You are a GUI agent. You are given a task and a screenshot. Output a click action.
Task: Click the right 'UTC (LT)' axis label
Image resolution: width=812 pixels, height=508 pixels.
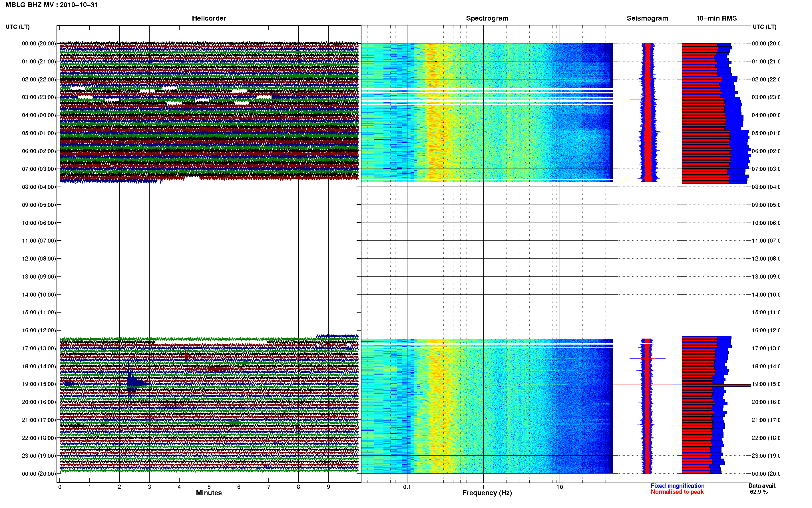pyautogui.click(x=764, y=27)
